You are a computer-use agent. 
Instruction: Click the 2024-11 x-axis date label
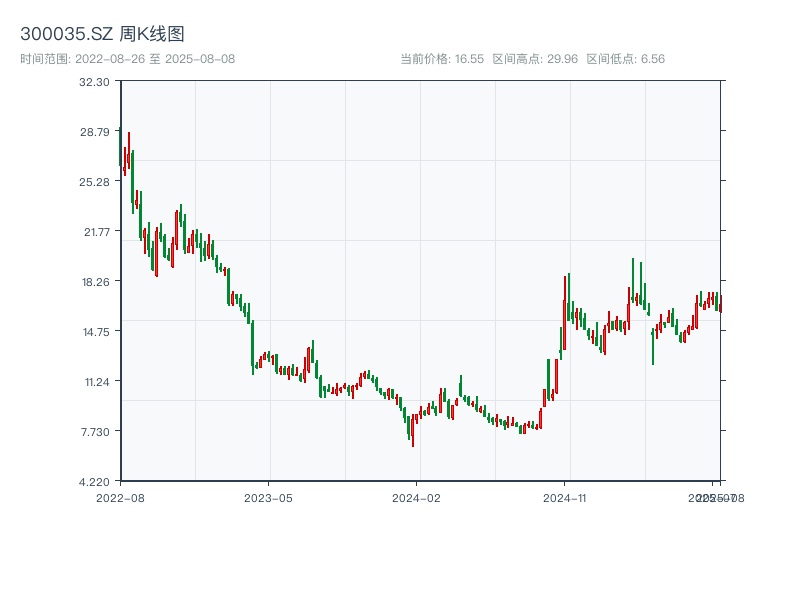[x=565, y=497]
